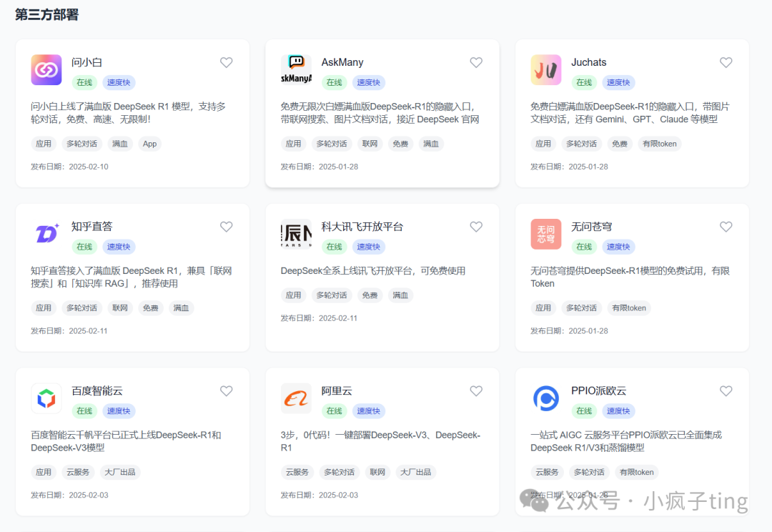
Task: Click the 免费 tag on AskMany card
Action: [400, 144]
